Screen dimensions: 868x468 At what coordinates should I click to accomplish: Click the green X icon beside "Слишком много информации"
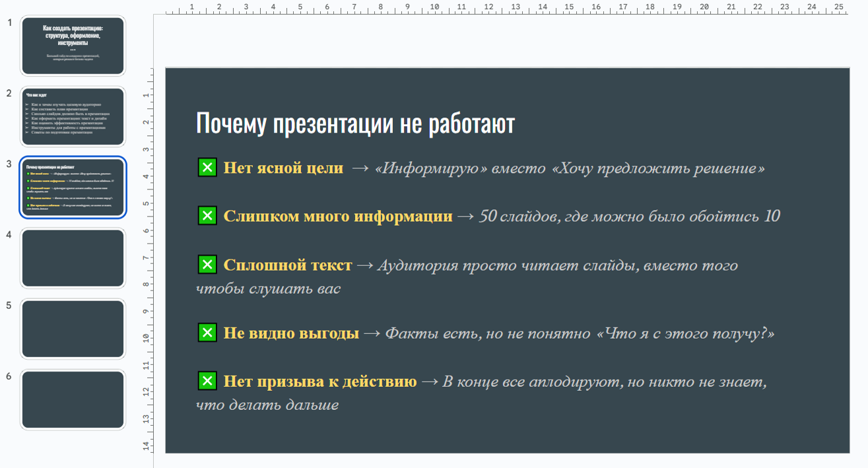click(207, 216)
